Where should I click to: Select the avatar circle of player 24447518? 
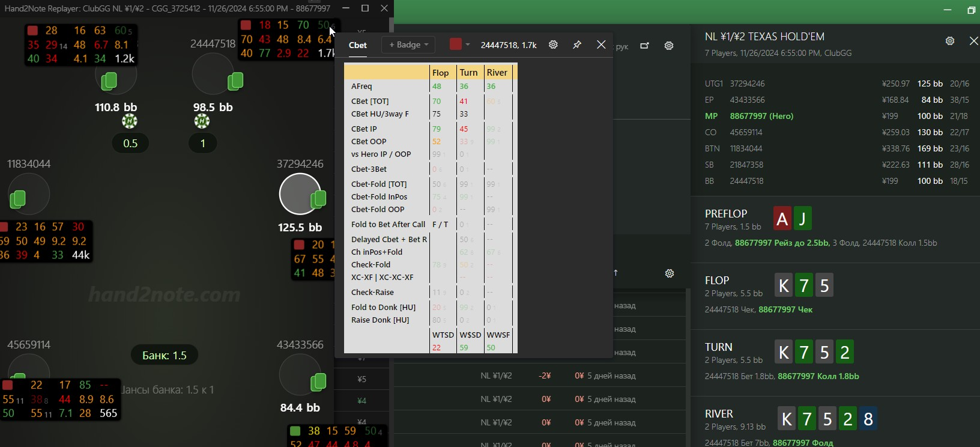click(x=213, y=73)
